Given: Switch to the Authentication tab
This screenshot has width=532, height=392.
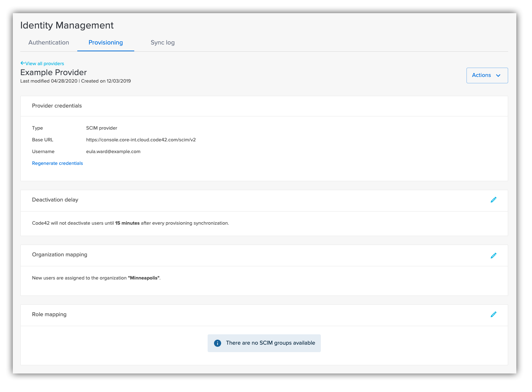Looking at the screenshot, I should (x=49, y=42).
